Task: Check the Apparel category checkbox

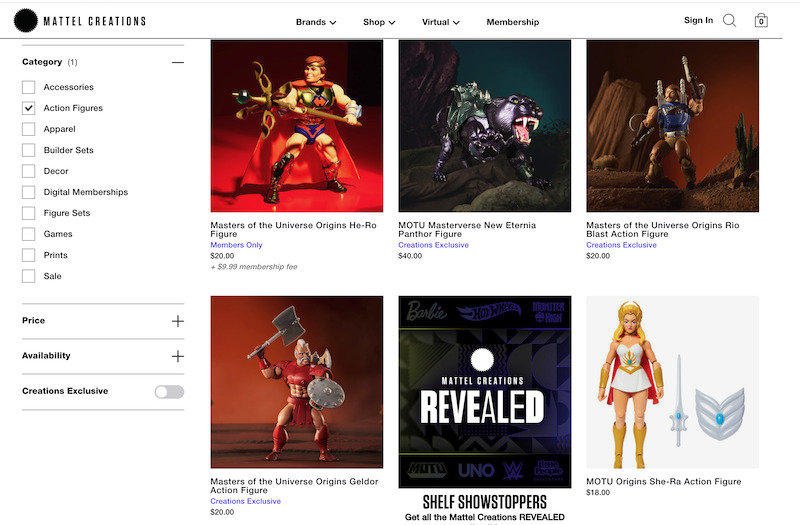Action: [29, 129]
